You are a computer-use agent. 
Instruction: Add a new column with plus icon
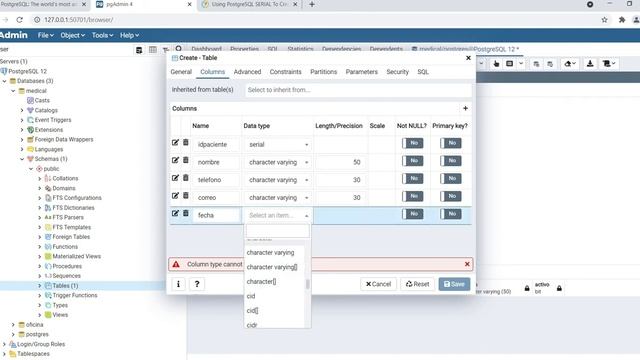465,108
